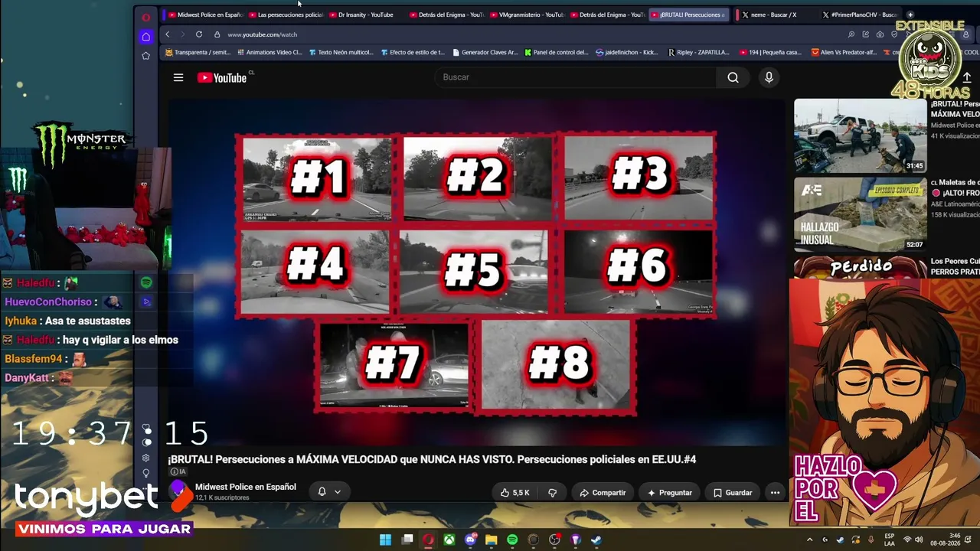Click the video title starting with ¡BRUTAL!

[432, 459]
